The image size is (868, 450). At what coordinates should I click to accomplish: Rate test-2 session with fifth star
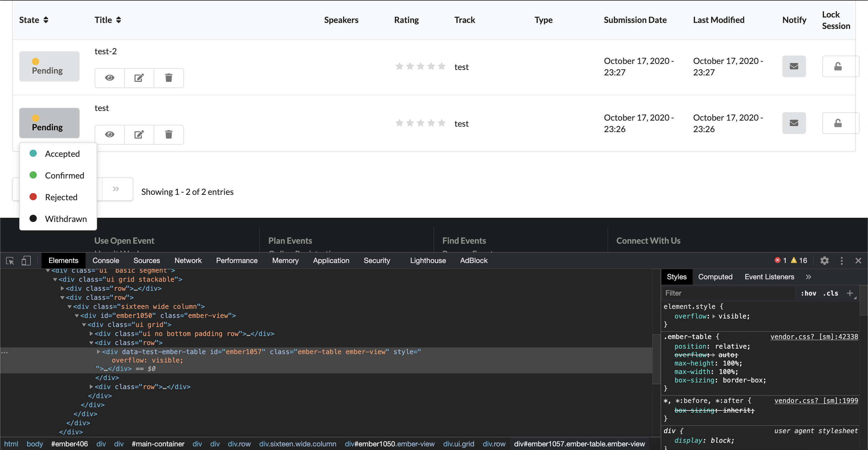(x=442, y=66)
